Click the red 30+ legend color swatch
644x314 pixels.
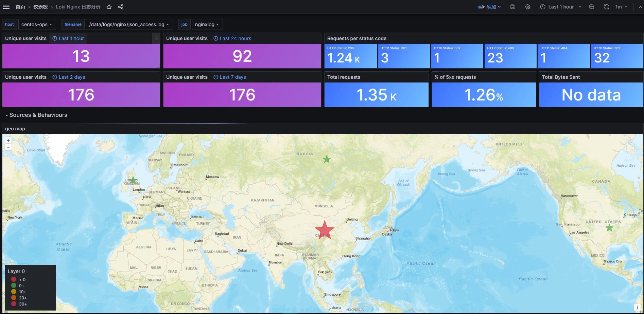(x=14, y=304)
